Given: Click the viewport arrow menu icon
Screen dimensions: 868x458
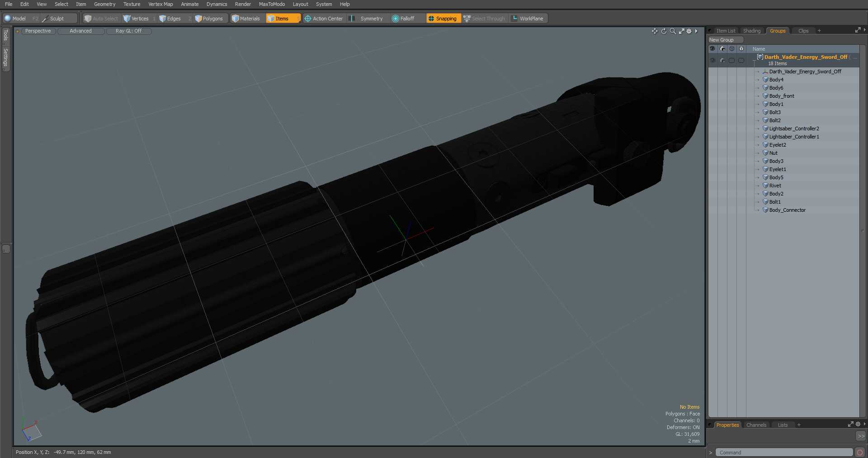Looking at the screenshot, I should click(x=696, y=31).
